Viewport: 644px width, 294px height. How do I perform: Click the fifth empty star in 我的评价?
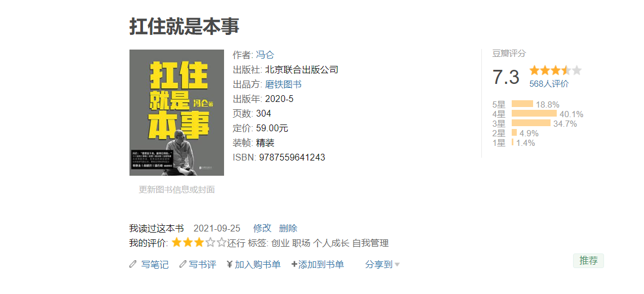(x=221, y=243)
